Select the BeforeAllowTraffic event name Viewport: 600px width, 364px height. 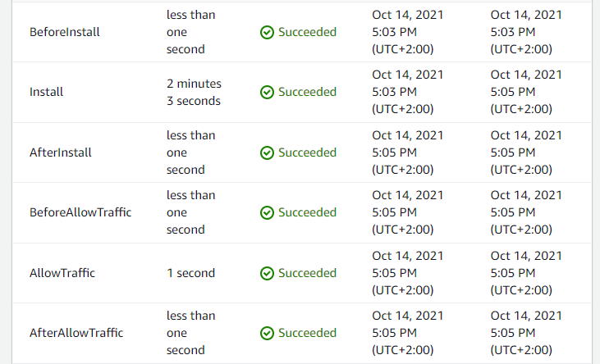point(80,212)
